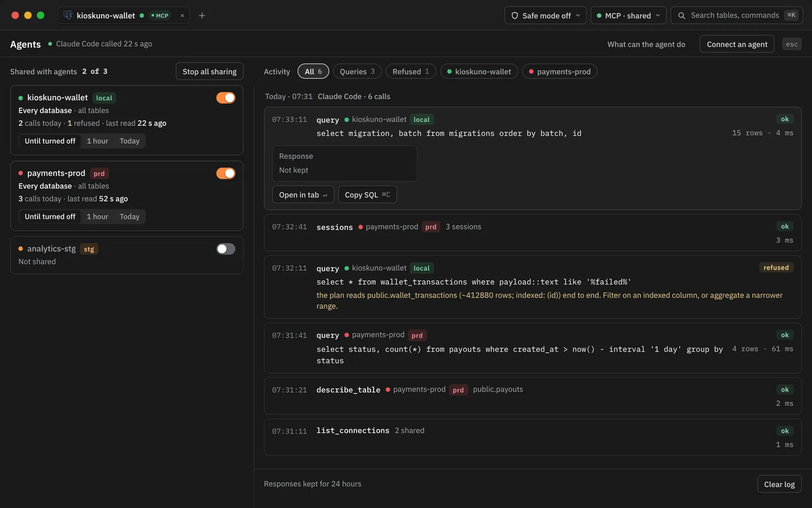Expand the 07:31:41 payouts query entry
Image resolution: width=812 pixels, height=508 pixels.
[532, 348]
